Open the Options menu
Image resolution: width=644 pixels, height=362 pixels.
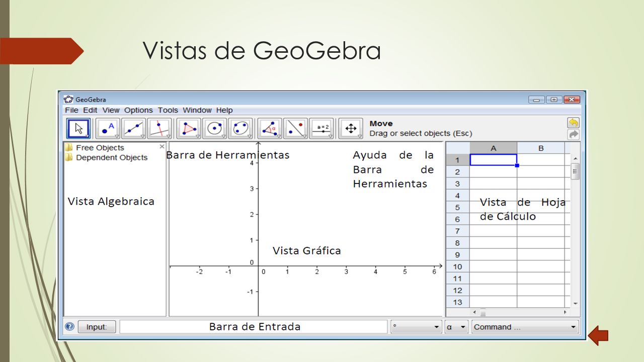coord(138,110)
